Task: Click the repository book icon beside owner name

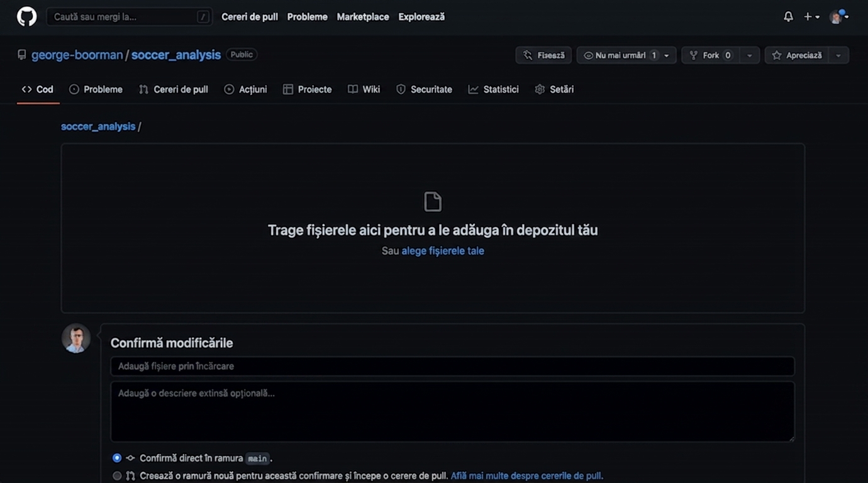Action: point(22,55)
